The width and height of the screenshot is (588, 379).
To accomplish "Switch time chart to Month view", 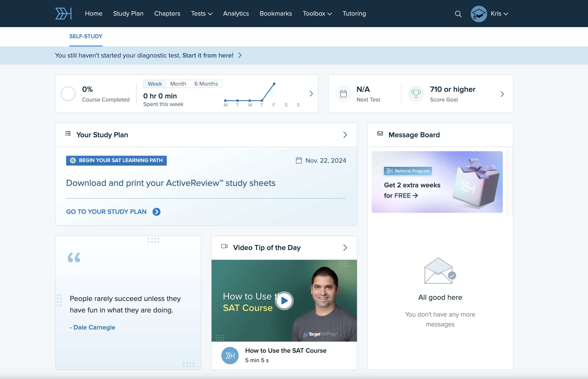I will tap(178, 84).
